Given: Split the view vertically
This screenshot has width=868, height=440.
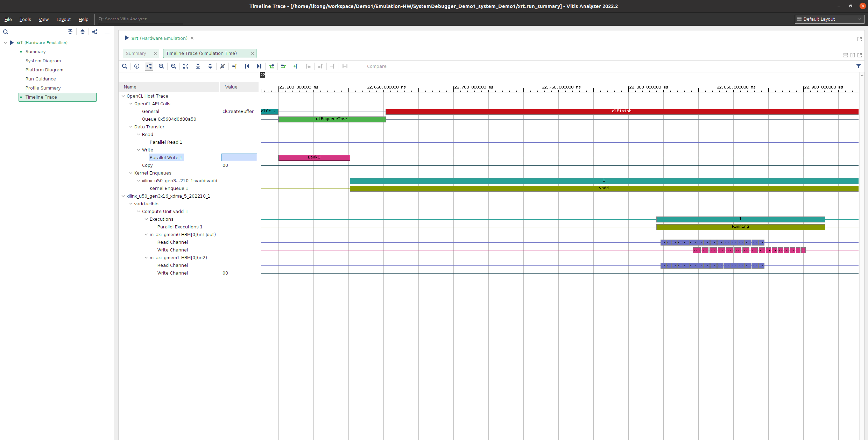Looking at the screenshot, I should point(853,55).
